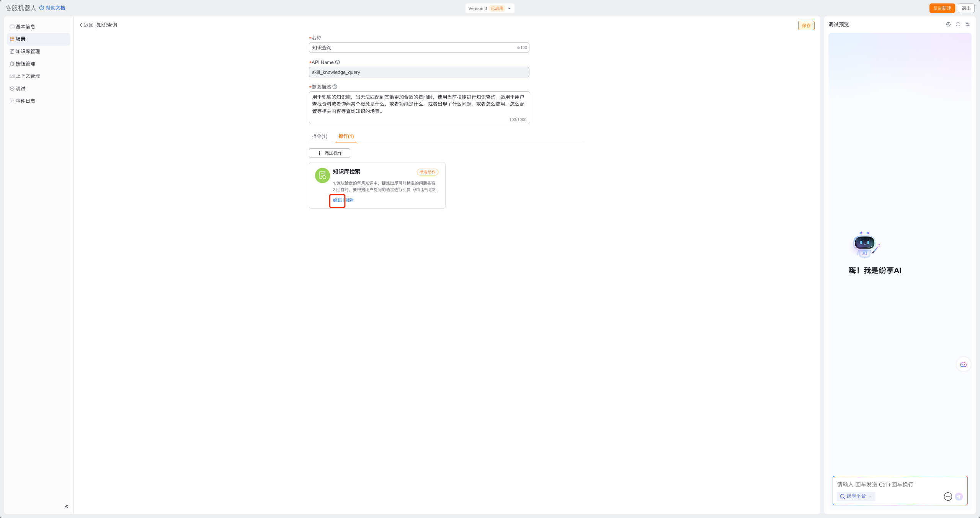Open 上下文管理 in the sidebar

tap(28, 76)
